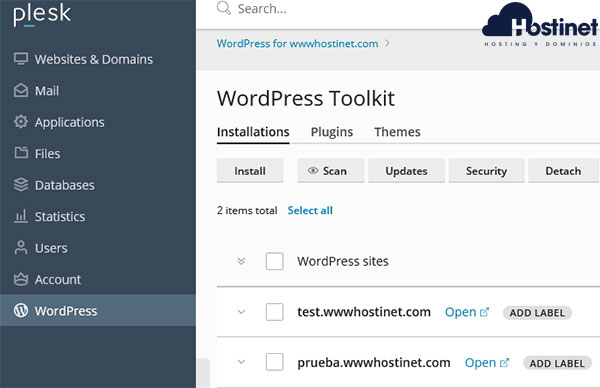Open Users in sidebar

tap(98, 248)
